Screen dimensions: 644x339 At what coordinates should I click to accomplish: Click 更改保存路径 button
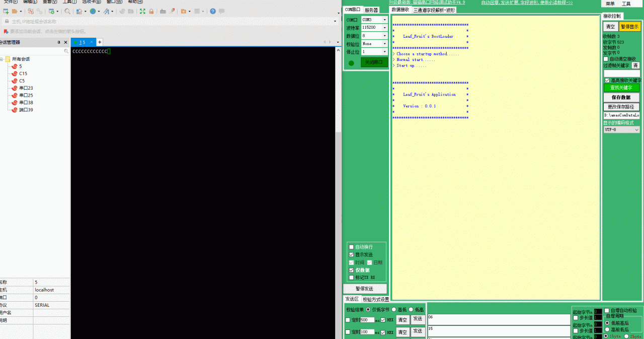(621, 107)
